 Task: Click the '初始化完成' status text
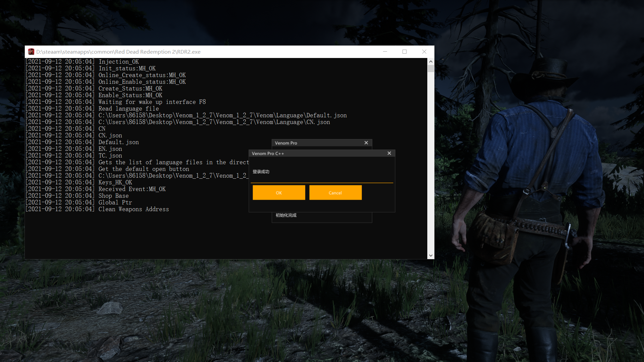click(286, 215)
